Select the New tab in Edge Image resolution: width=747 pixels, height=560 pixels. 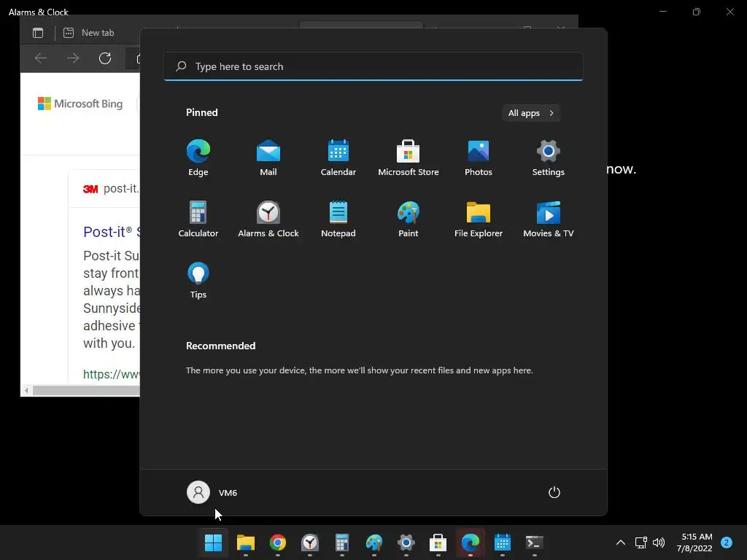89,33
